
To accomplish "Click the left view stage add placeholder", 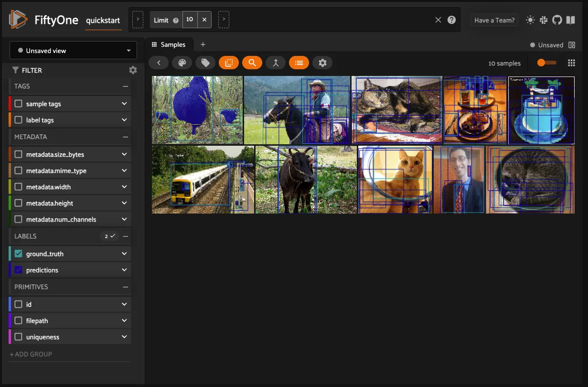I will (x=138, y=20).
